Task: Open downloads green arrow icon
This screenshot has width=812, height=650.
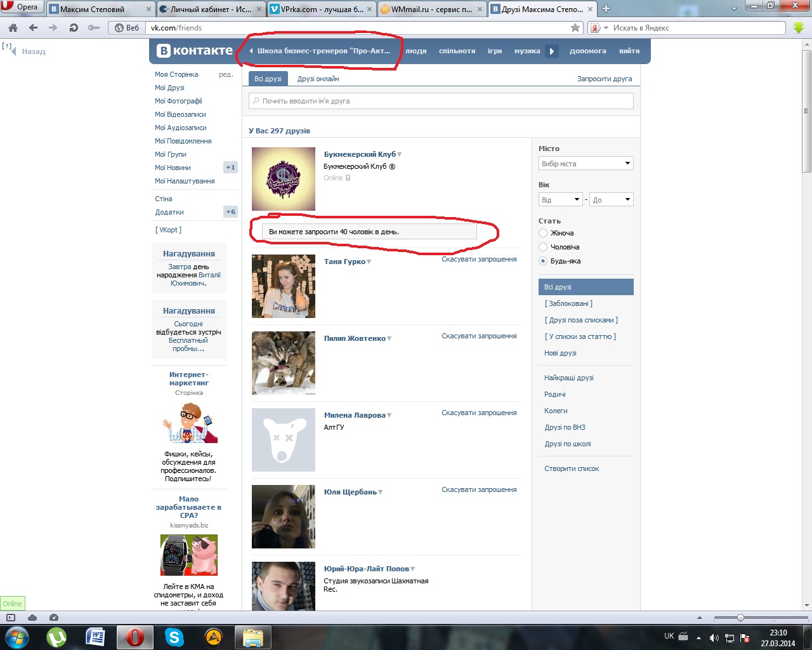Action: point(799,28)
